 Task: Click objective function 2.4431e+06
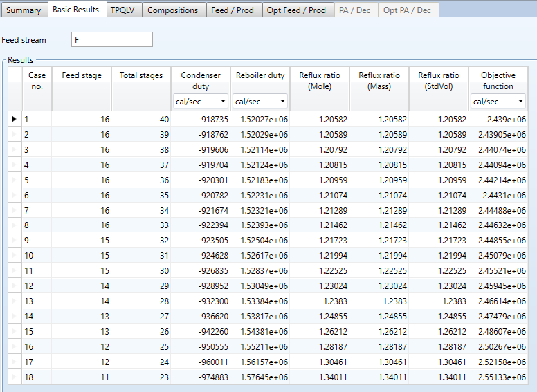tap(498, 196)
